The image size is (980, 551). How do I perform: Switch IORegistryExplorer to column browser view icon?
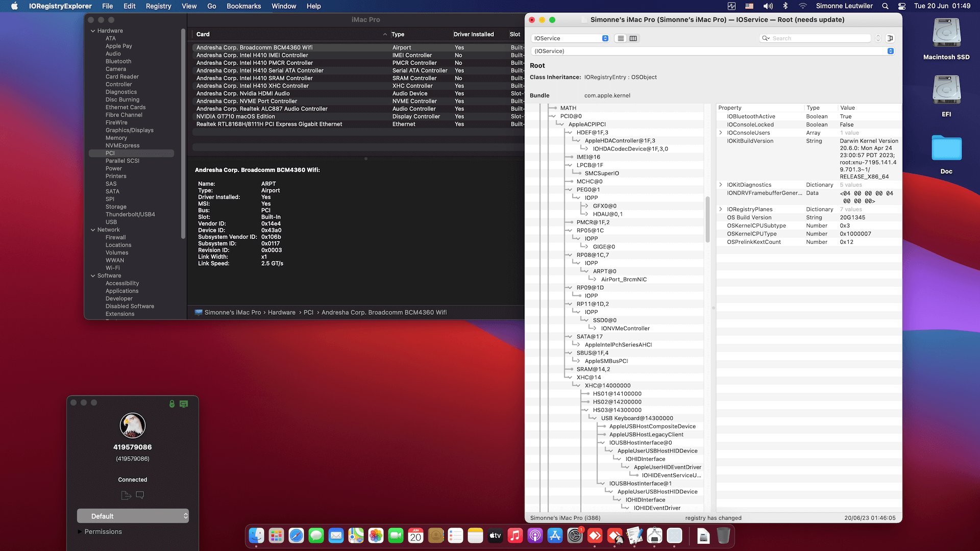point(633,38)
